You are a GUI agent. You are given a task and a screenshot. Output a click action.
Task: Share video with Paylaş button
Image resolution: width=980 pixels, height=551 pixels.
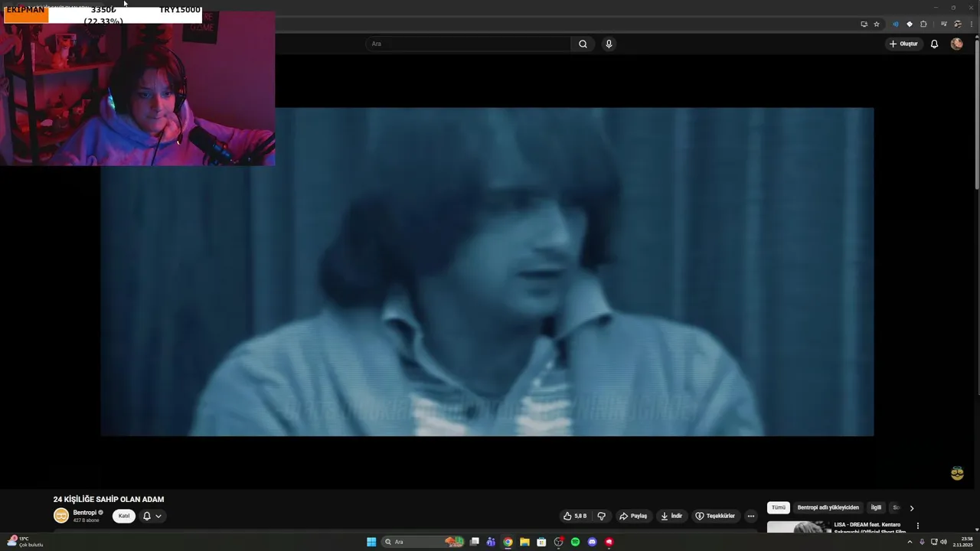(x=633, y=516)
